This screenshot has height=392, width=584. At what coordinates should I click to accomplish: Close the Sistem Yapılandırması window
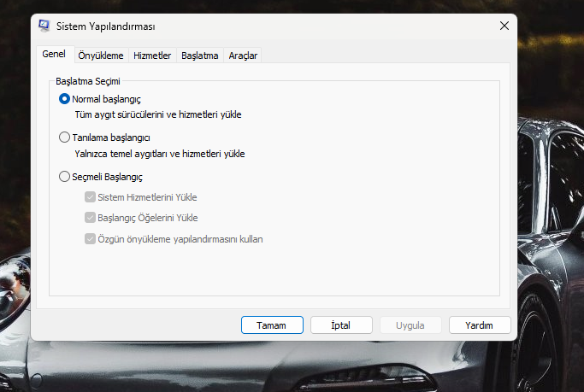coord(504,26)
